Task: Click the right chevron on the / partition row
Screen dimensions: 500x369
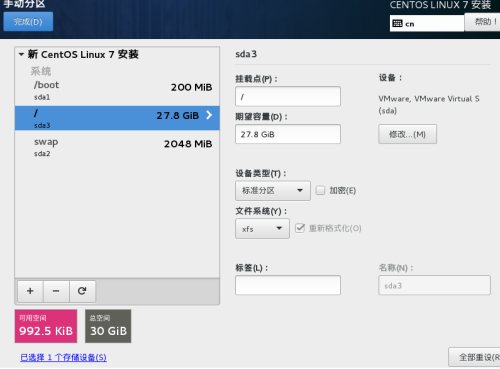Action: tap(209, 115)
